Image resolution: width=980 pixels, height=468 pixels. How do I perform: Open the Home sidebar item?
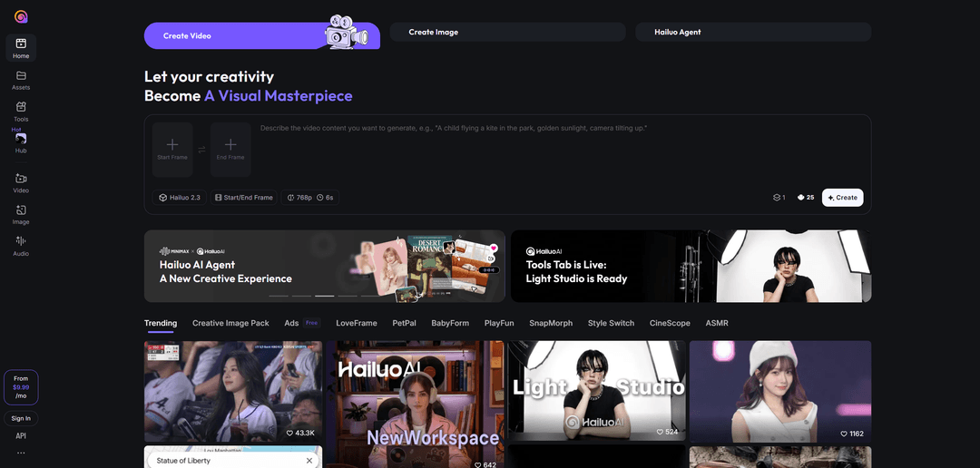click(21, 48)
